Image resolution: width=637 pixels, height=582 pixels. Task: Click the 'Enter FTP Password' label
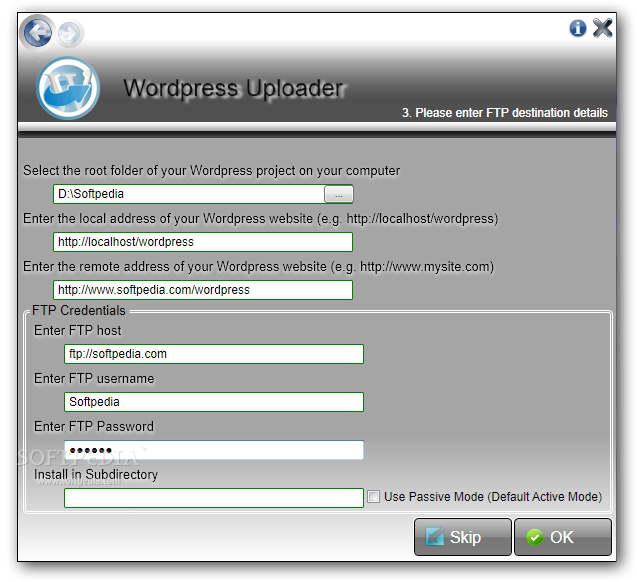coord(93,426)
